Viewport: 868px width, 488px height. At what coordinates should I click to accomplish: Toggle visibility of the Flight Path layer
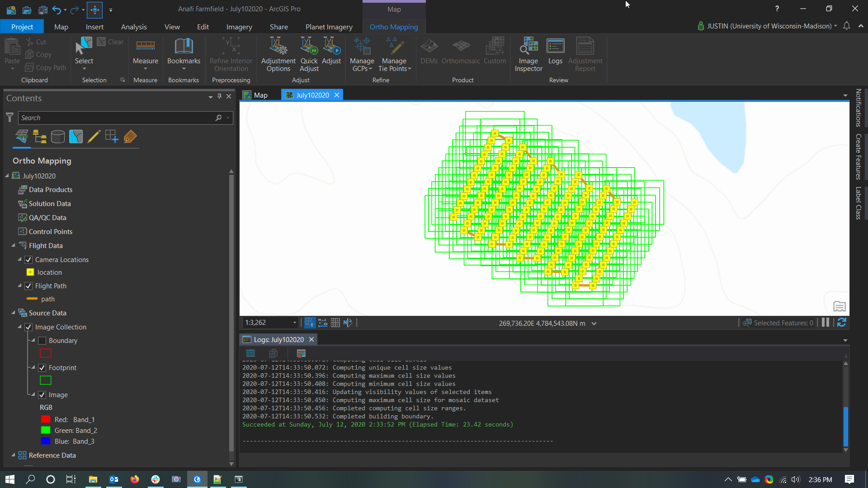point(28,286)
